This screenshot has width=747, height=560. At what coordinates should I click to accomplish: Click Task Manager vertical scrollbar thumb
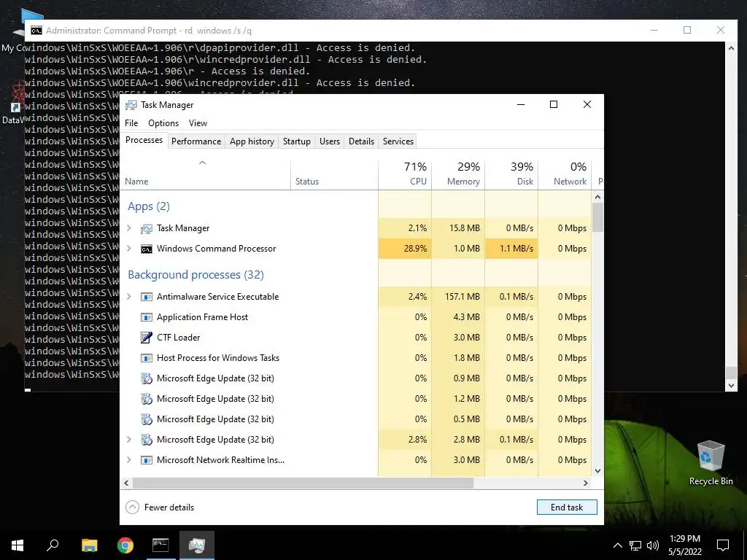(x=598, y=217)
